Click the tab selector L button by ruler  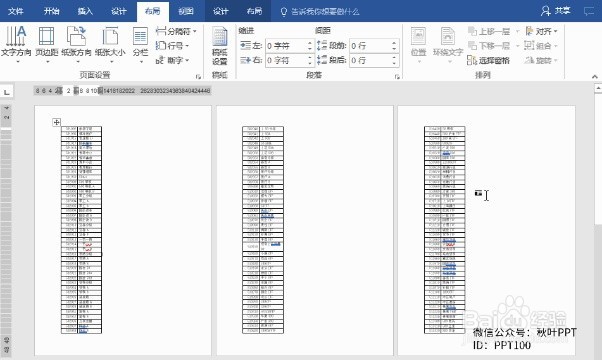(7, 92)
